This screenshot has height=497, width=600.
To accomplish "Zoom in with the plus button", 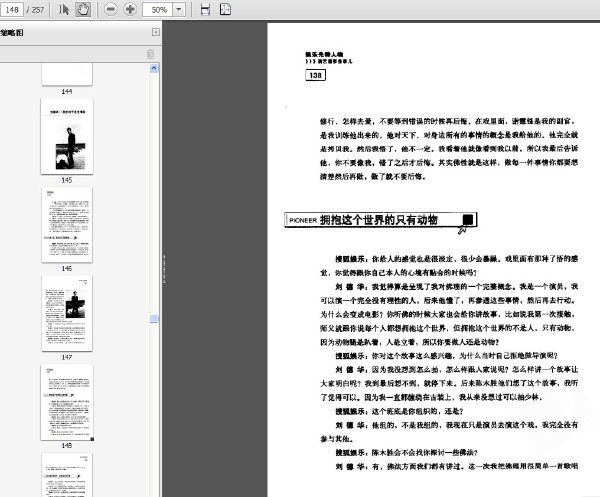I will (130, 9).
